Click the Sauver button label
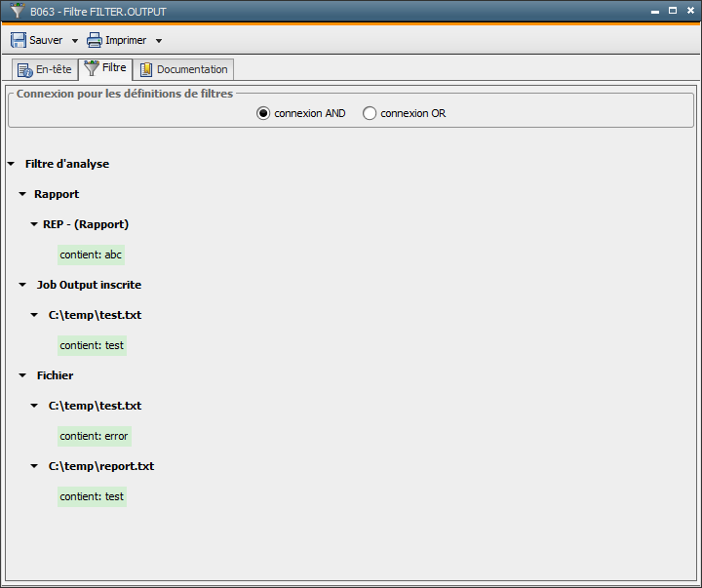 pos(46,40)
